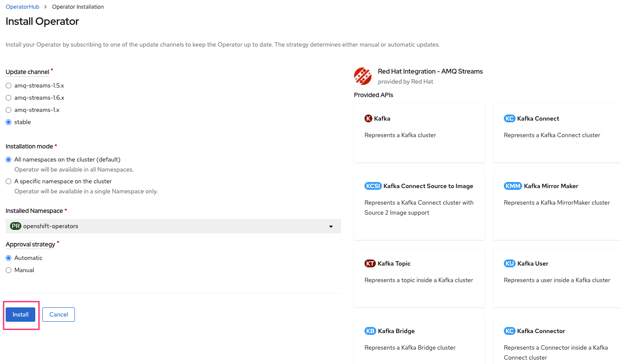621x364 pixels.
Task: Click the Install button
Action: point(20,314)
